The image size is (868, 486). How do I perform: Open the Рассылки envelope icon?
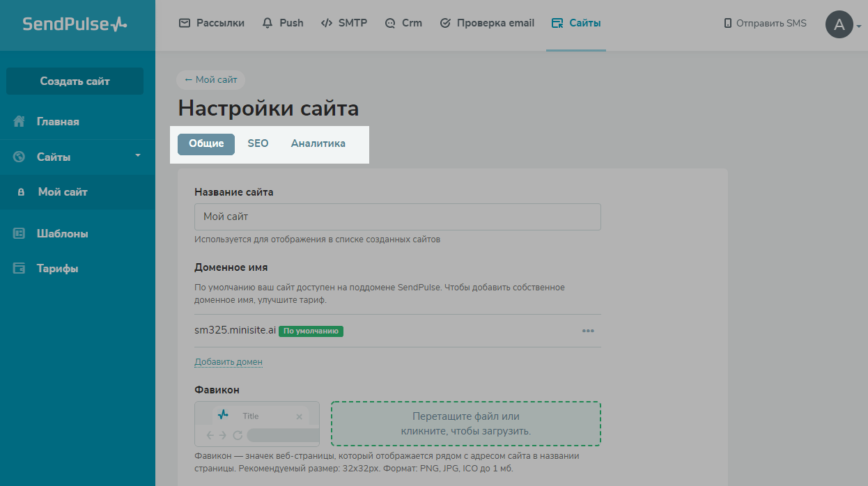184,22
